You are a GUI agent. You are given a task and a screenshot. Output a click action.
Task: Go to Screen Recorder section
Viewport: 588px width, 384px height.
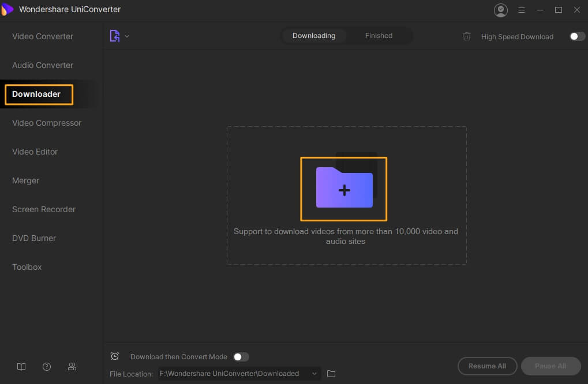pyautogui.click(x=44, y=209)
